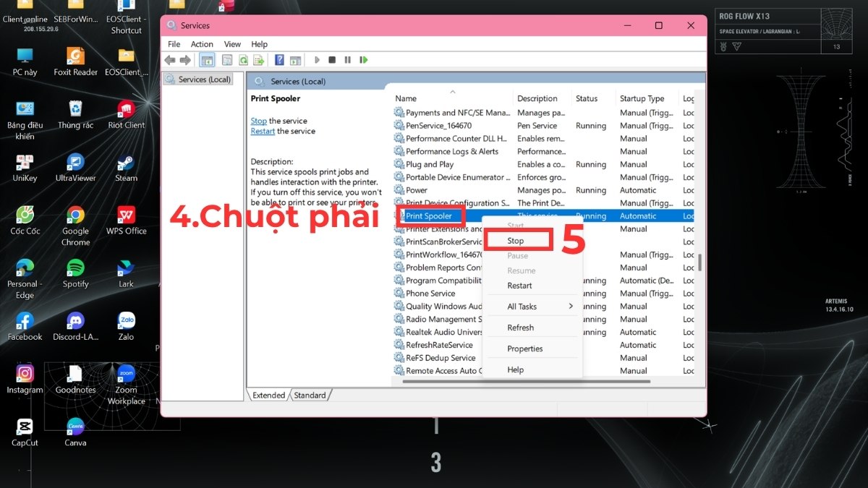Open the Zoom Workplace desktop icon

(x=126, y=383)
